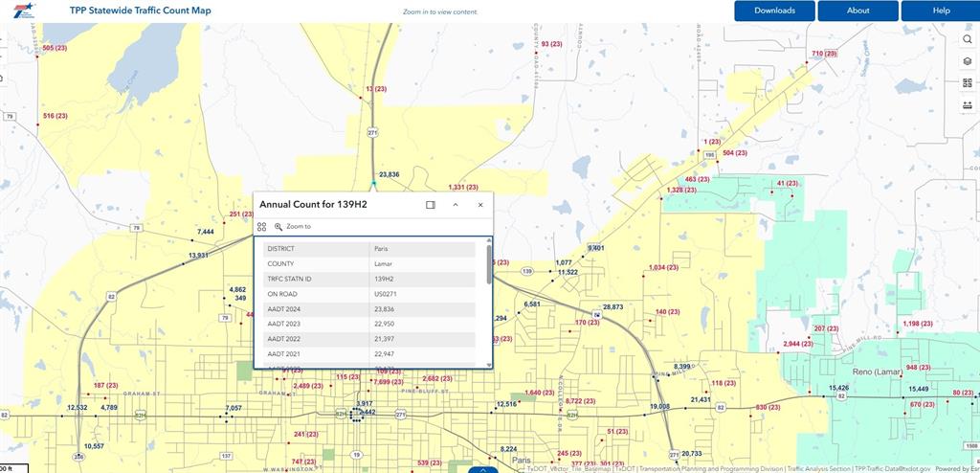
Task: Click the TxDOT logo in header
Action: click(23, 11)
